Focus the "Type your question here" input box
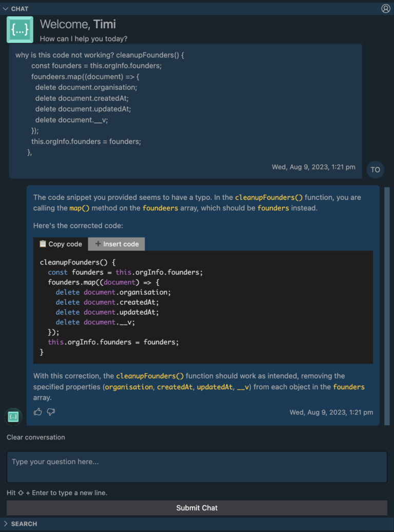Image resolution: width=394 pixels, height=532 pixels. (197, 467)
